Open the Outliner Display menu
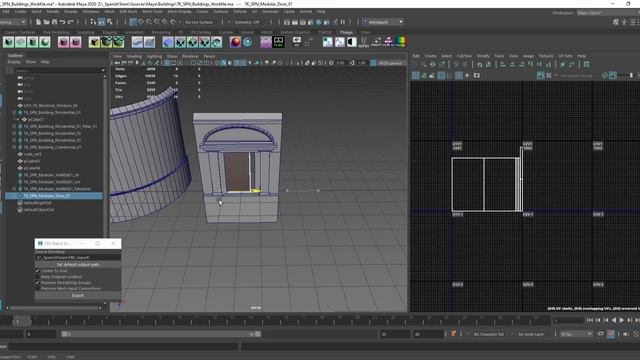Image resolution: width=640 pixels, height=360 pixels. coord(14,62)
